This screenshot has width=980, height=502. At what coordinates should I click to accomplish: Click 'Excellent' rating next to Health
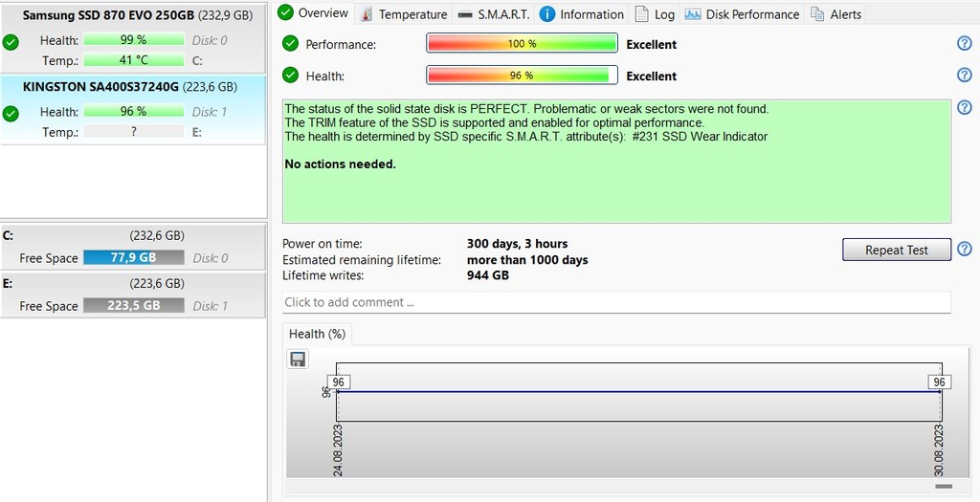[x=651, y=76]
